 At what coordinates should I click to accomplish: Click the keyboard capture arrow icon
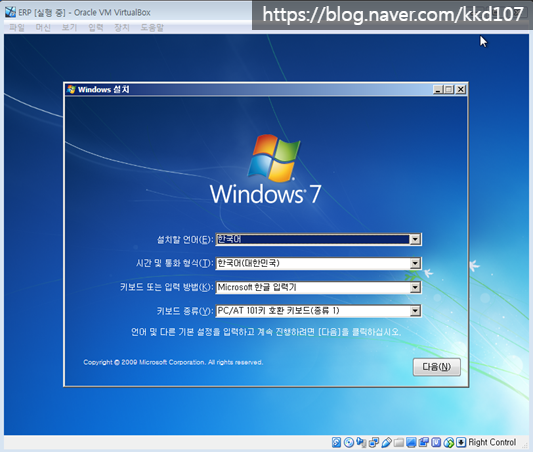(461, 442)
